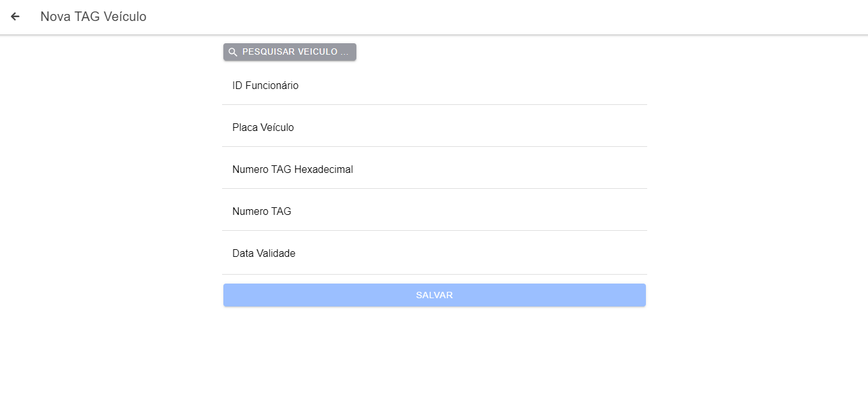Click the ID Funcionário label text
The image size is (868, 405).
point(265,86)
